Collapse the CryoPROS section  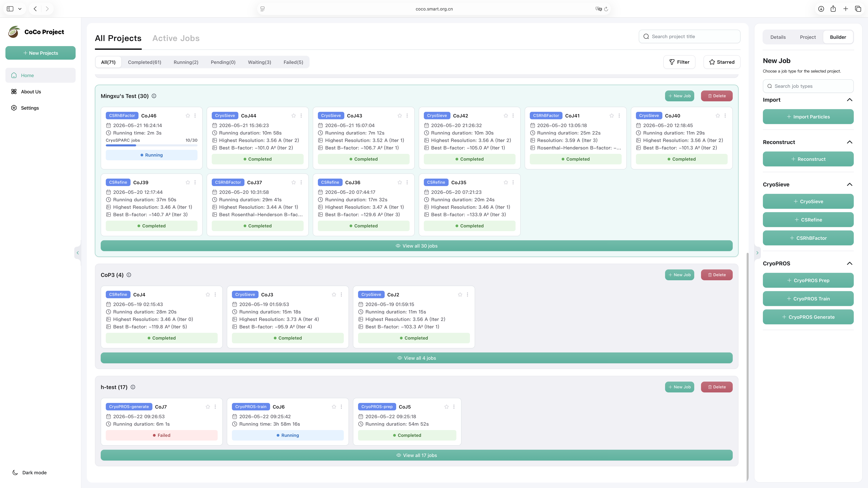tap(850, 263)
